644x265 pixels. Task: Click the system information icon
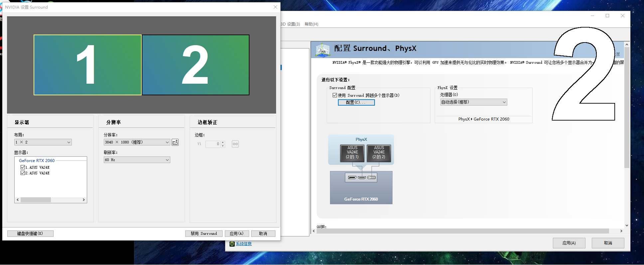232,244
